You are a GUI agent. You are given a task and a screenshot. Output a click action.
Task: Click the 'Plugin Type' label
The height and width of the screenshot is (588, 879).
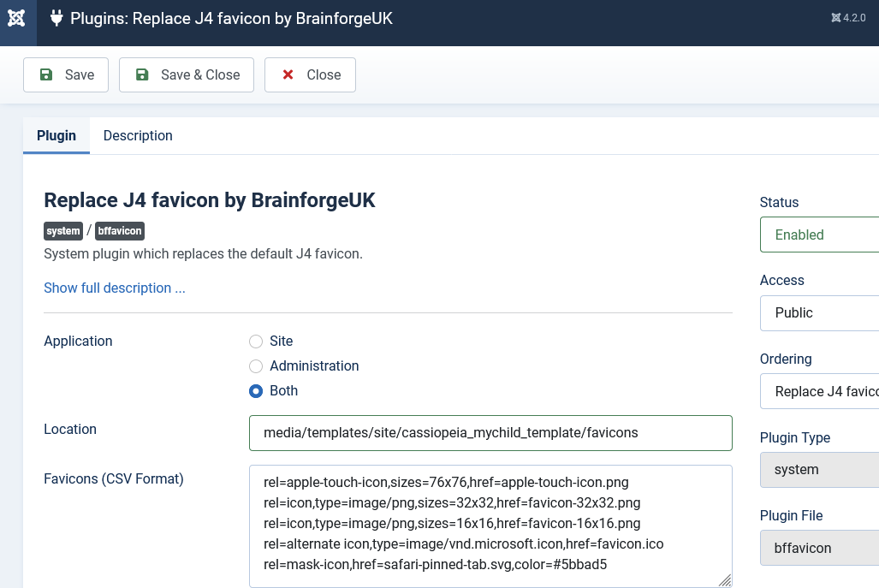(795, 437)
